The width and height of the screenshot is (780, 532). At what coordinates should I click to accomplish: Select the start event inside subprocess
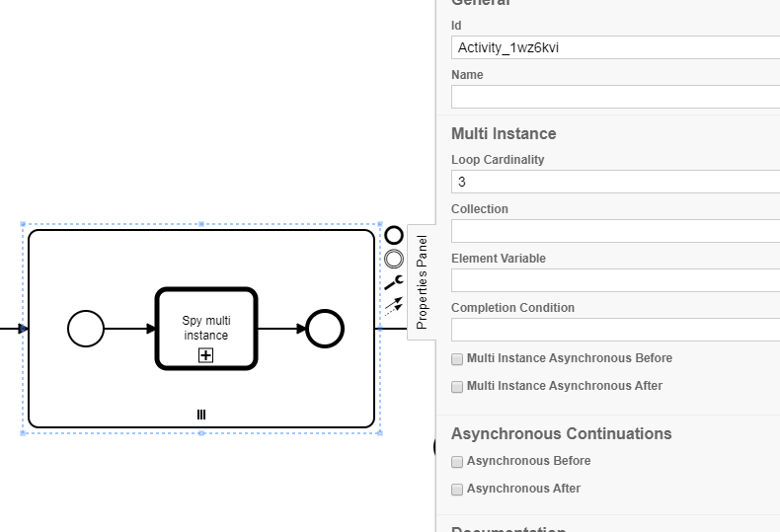pyautogui.click(x=86, y=329)
